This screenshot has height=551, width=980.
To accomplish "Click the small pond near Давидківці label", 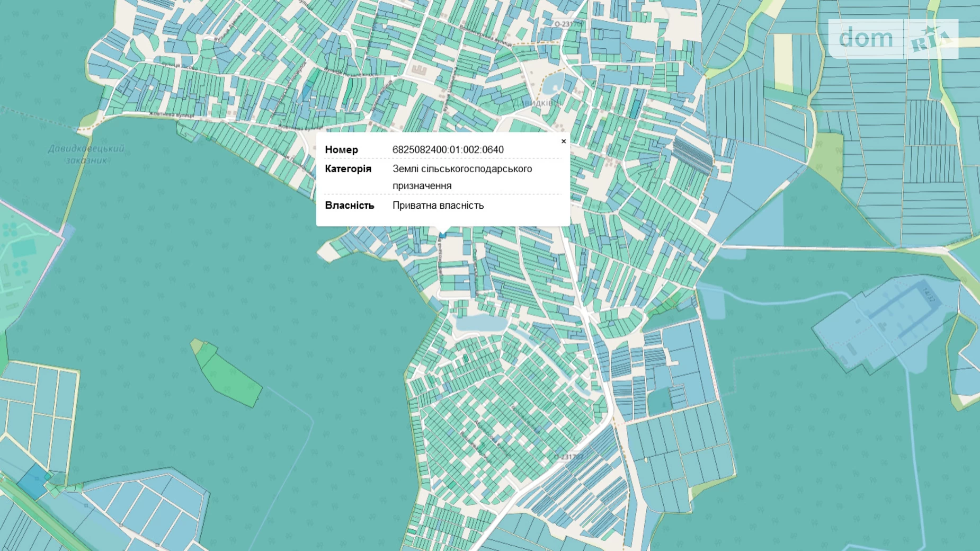I will tap(554, 84).
